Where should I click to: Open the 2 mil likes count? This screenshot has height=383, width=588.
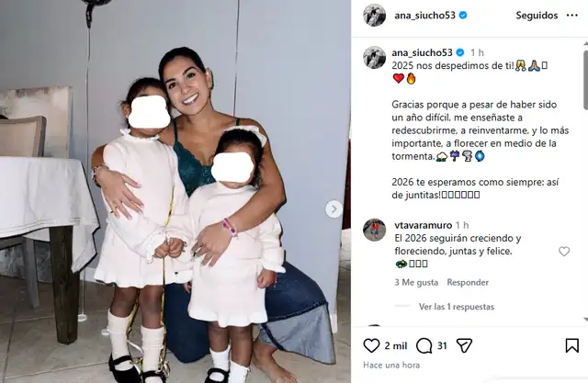396,345
